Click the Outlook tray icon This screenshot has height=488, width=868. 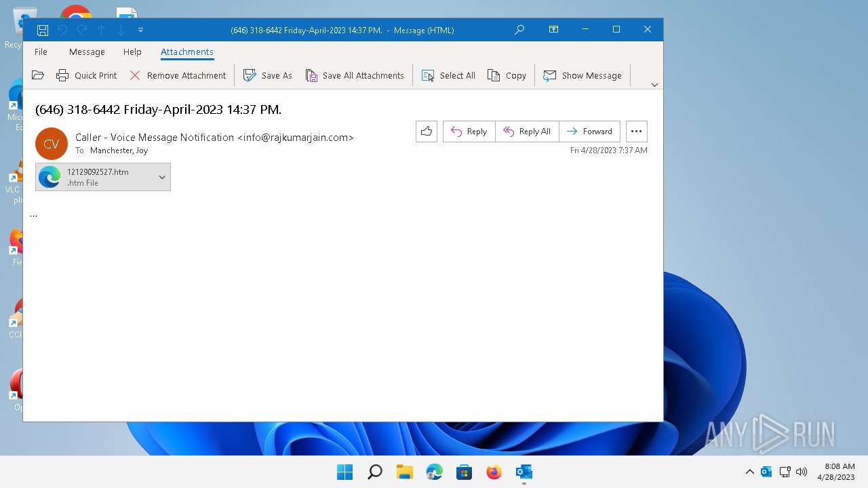pos(766,472)
